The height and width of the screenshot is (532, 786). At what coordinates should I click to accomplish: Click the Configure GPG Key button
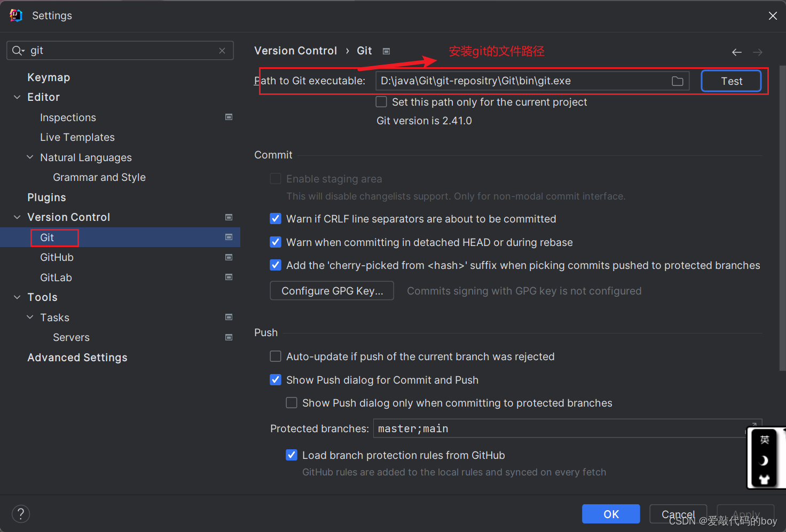tap(332, 291)
